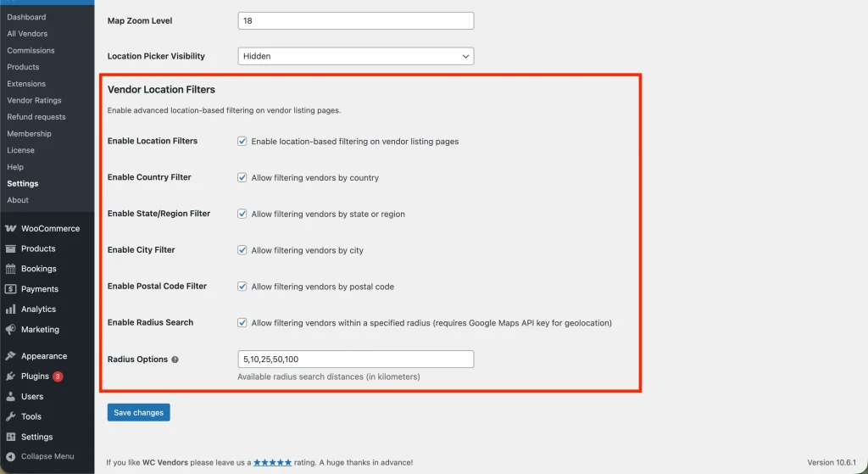Toggle Enable Location Filters checkbox
Image resolution: width=868 pixels, height=474 pixels.
(x=242, y=142)
